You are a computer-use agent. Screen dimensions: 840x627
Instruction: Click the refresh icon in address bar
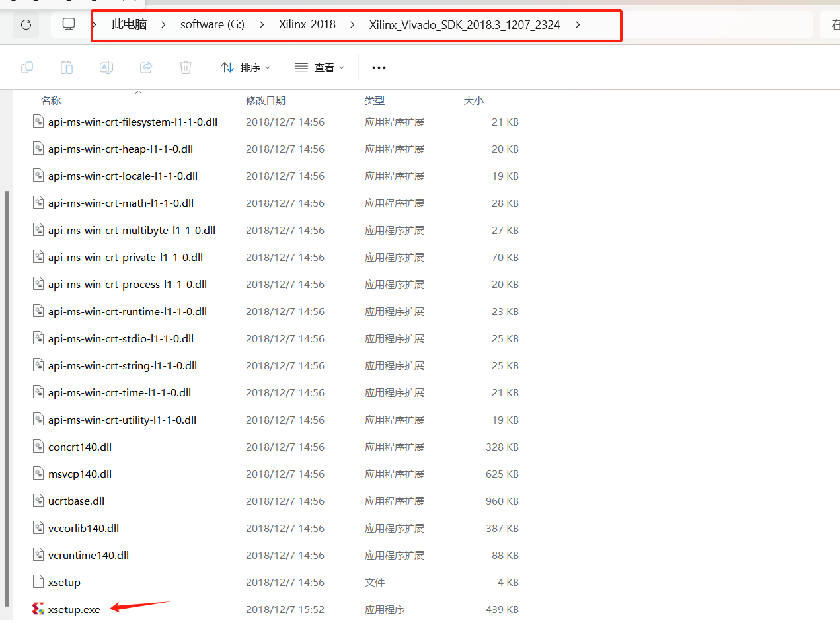[26, 25]
